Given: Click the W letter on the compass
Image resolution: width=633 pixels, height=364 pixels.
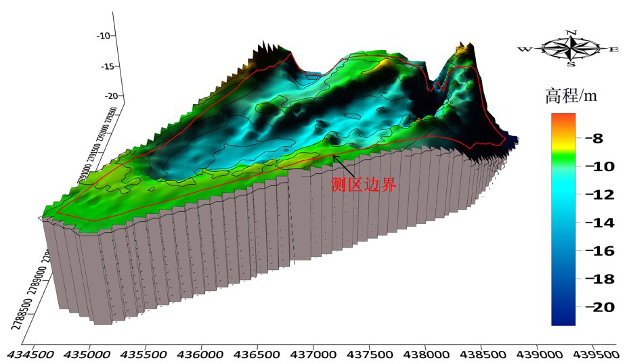Looking at the screenshot, I should point(524,49).
